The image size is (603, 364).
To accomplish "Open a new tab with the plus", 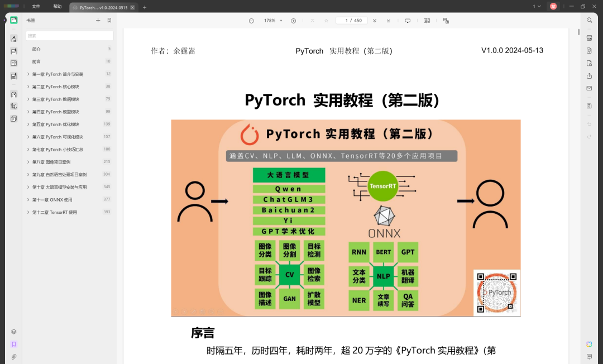I will (145, 7).
